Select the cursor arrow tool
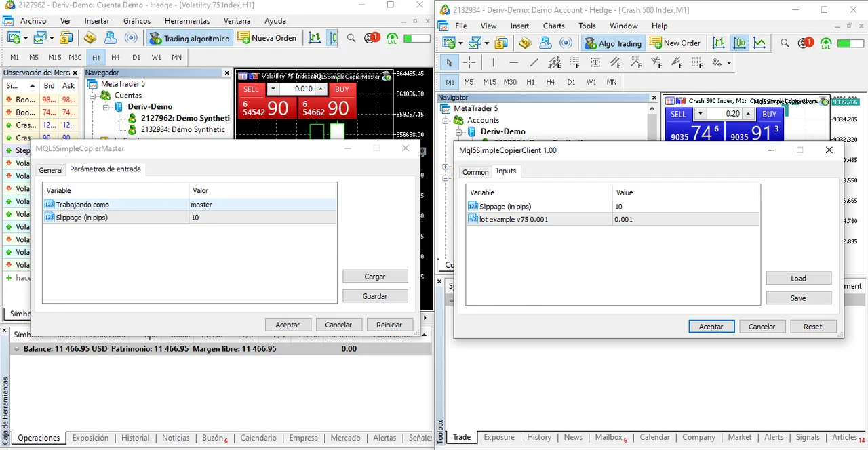Screen dimensions: 868x450 click(x=449, y=62)
